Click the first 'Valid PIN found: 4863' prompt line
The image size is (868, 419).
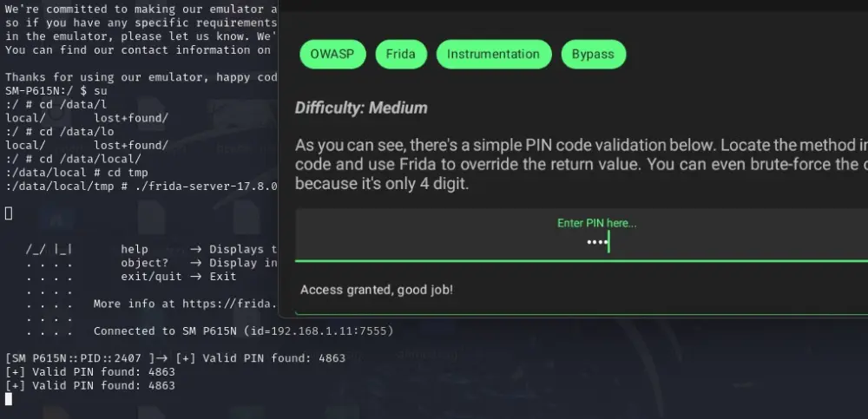[x=175, y=358]
